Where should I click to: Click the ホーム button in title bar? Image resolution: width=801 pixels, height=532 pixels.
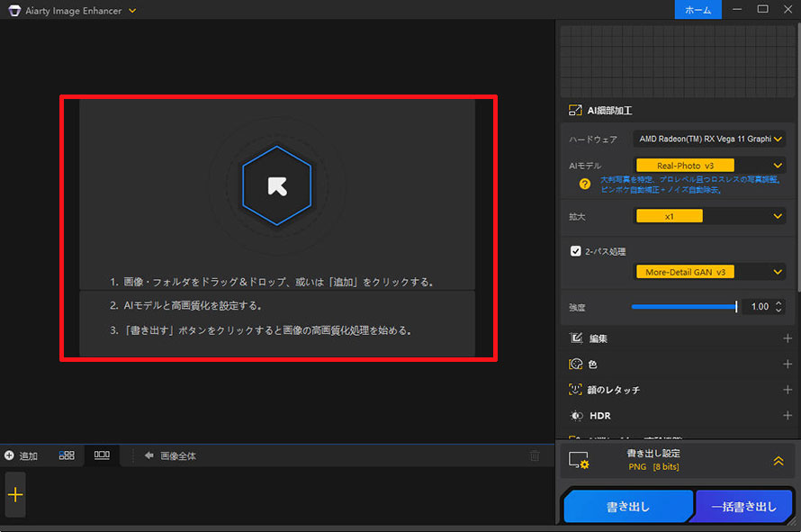(697, 10)
